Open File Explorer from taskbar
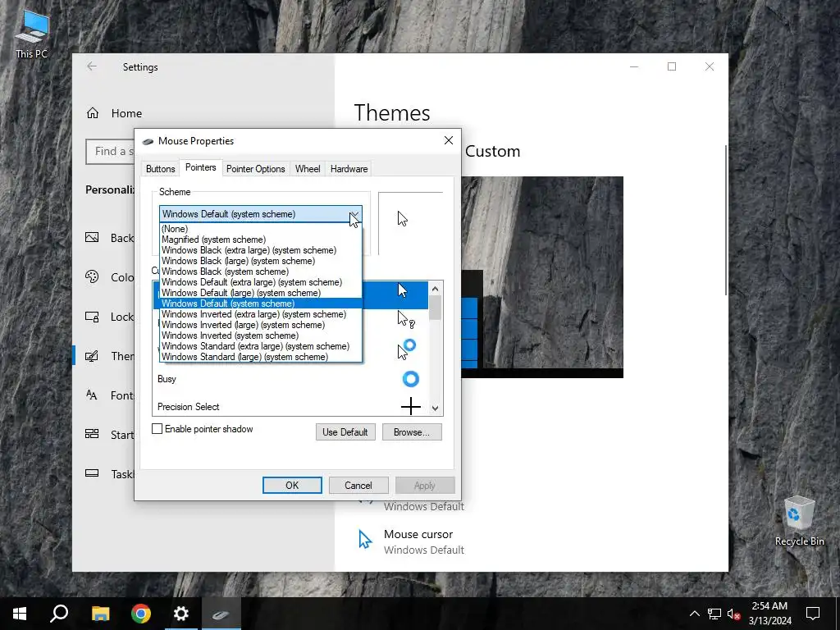 click(x=100, y=614)
